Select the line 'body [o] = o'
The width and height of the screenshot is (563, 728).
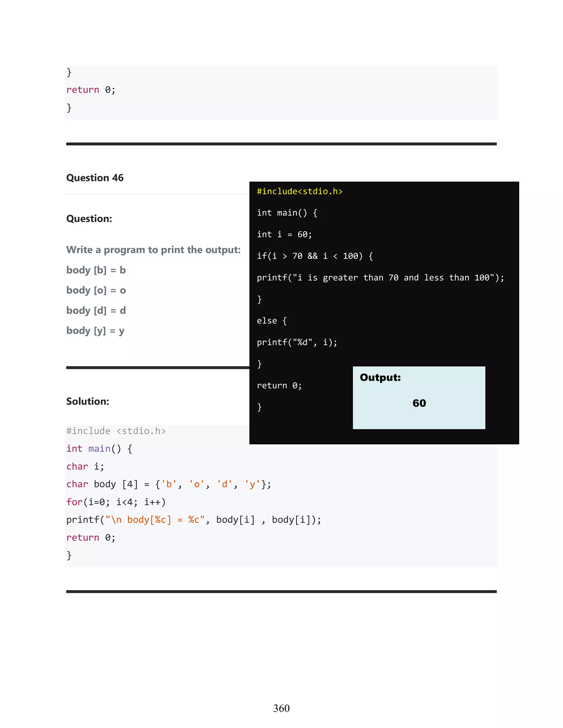[96, 290]
